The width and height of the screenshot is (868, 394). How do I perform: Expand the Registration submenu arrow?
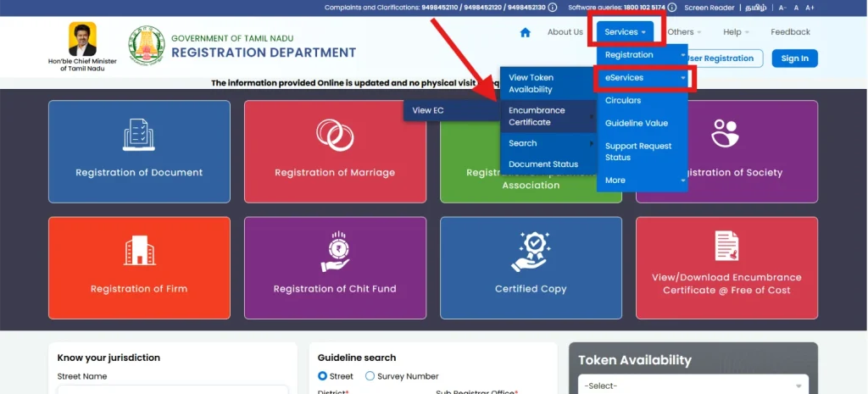click(x=683, y=55)
